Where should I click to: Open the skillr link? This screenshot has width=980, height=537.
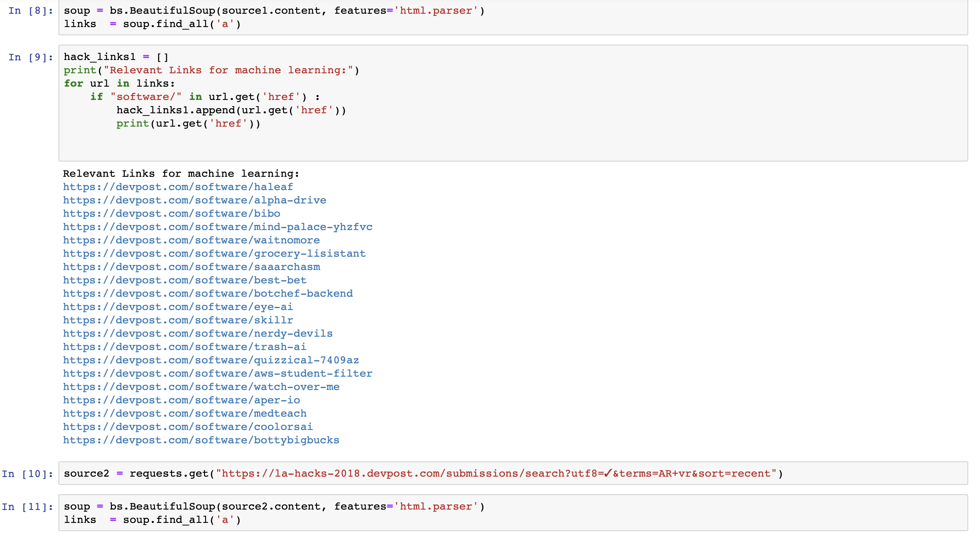178,320
